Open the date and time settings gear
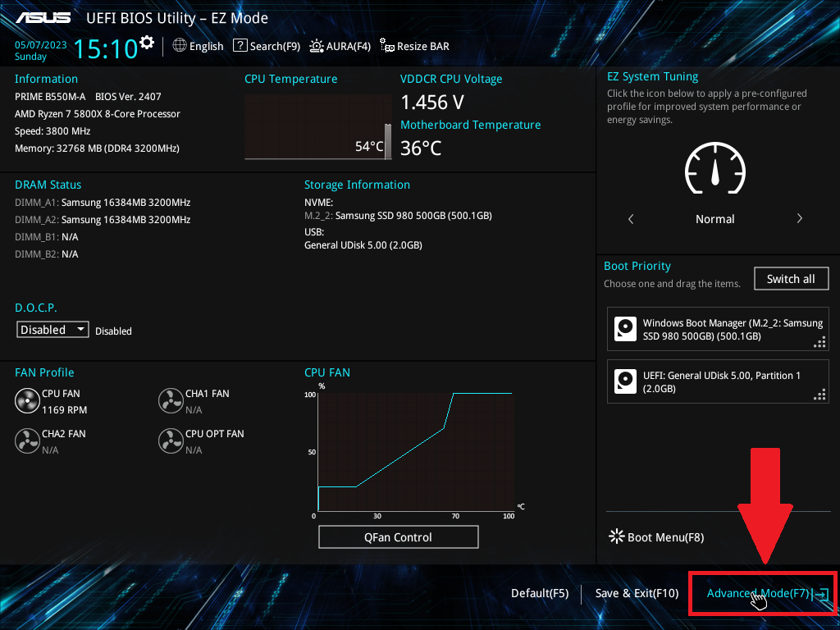Image resolution: width=840 pixels, height=630 pixels. 147,42
